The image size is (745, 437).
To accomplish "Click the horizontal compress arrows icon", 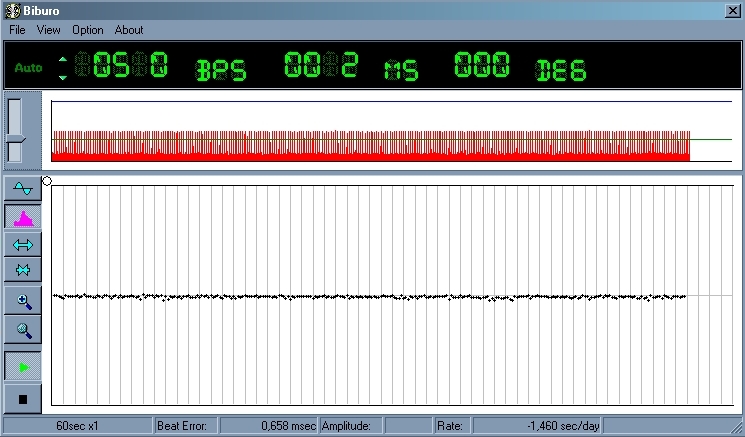I will (23, 270).
